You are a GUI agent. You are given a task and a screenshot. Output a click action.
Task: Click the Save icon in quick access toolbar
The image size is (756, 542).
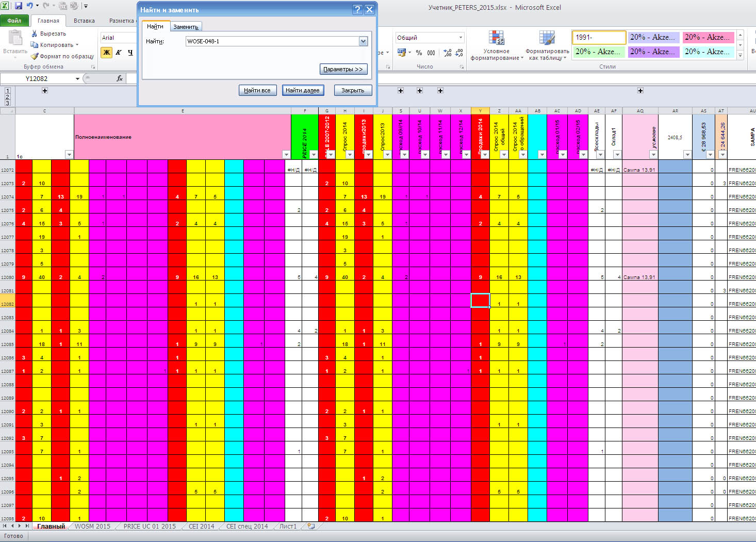point(19,6)
